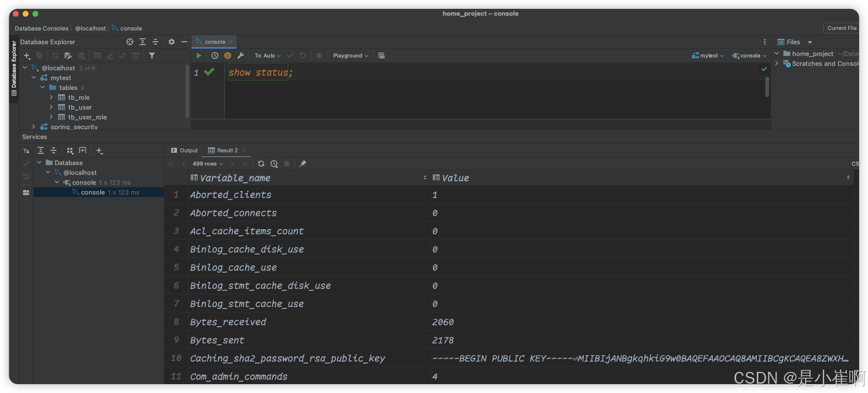Switch to the Output tab
The height and width of the screenshot is (393, 868).
pos(184,150)
